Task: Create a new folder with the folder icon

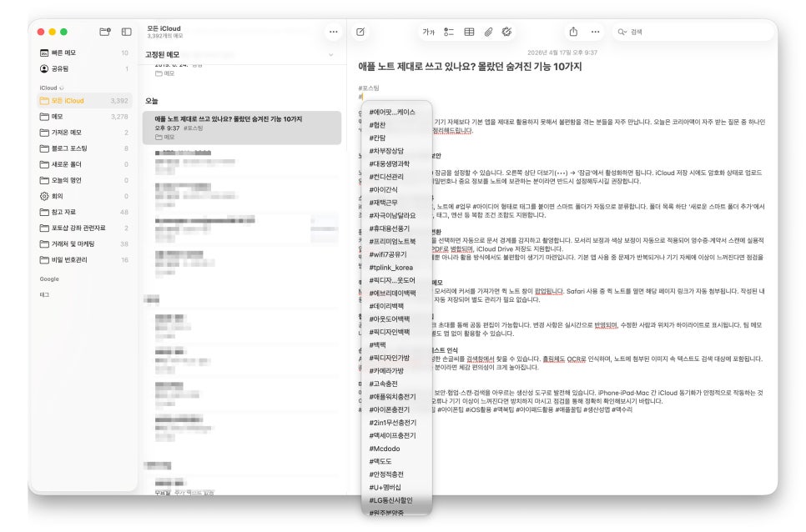Action: [105, 32]
